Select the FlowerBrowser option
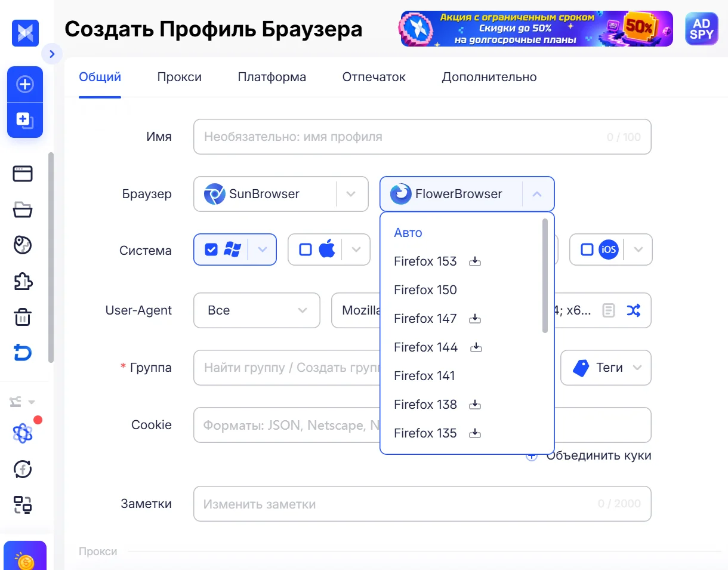Screen dimensions: 728x570 point(451,194)
